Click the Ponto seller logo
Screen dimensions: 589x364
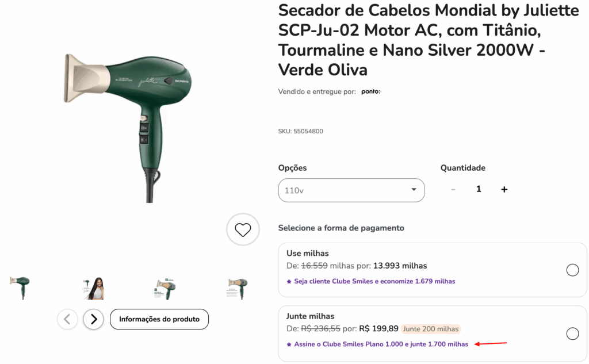[x=371, y=91]
